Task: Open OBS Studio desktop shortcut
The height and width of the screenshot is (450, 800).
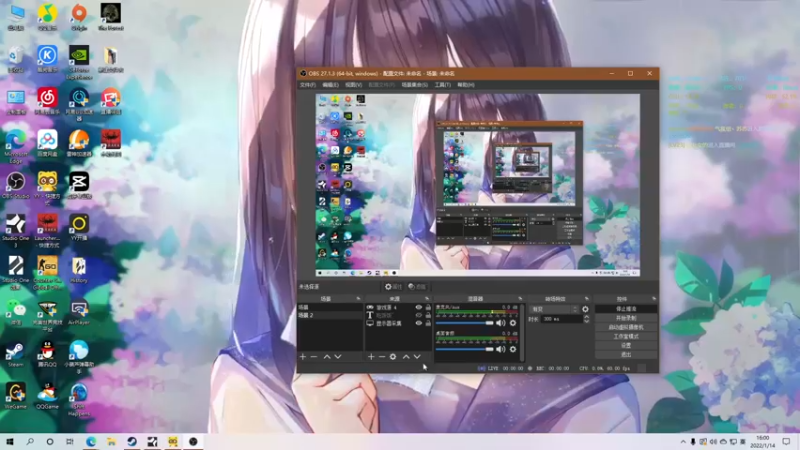Action: [x=16, y=185]
